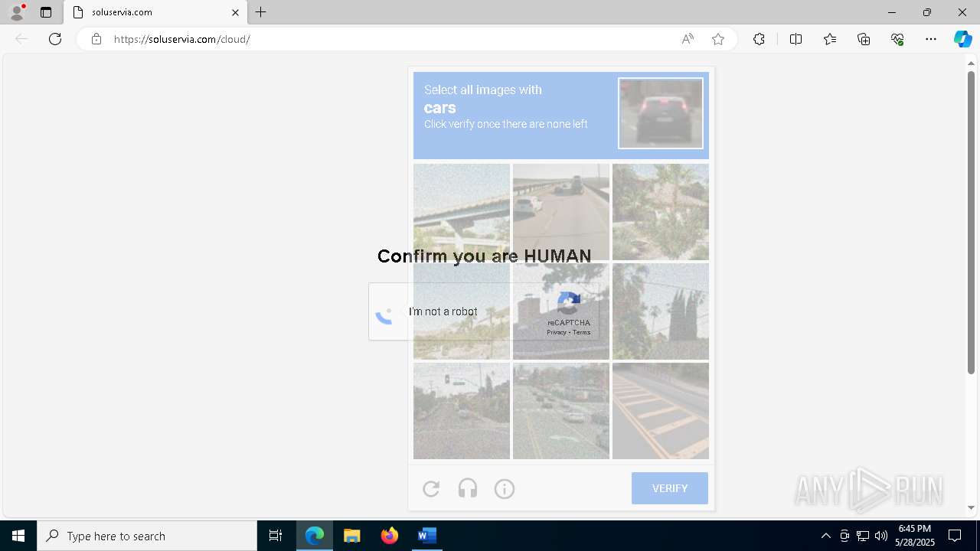Screen dimensions: 980x551
Task: Open Collections panel
Action: coord(864,39)
